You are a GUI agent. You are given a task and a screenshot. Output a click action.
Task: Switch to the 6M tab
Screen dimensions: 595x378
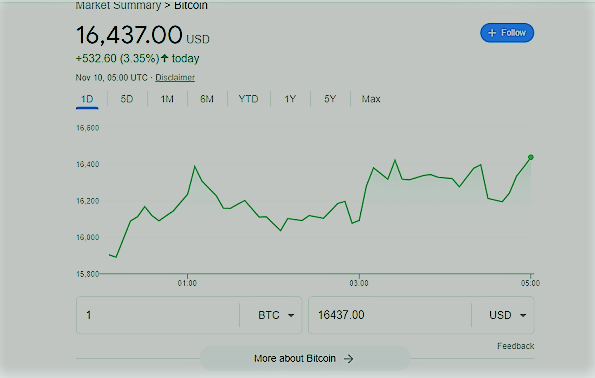[207, 99]
